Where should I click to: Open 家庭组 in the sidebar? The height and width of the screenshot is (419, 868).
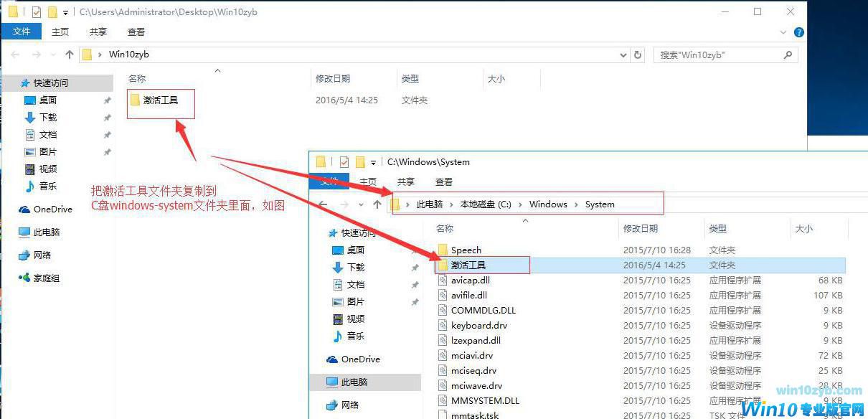click(46, 278)
